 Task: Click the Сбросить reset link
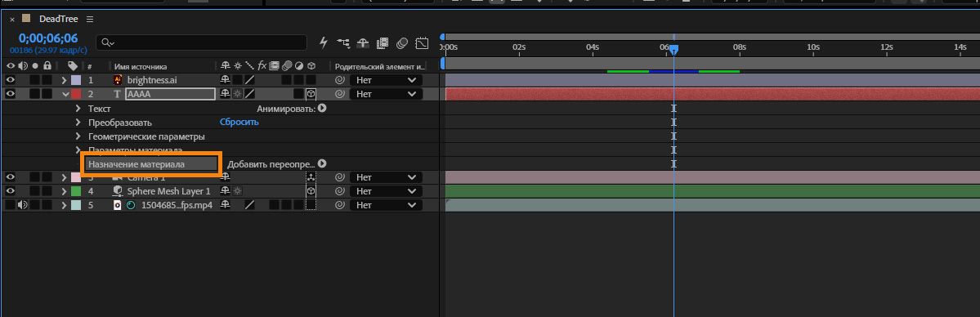pyautogui.click(x=239, y=122)
